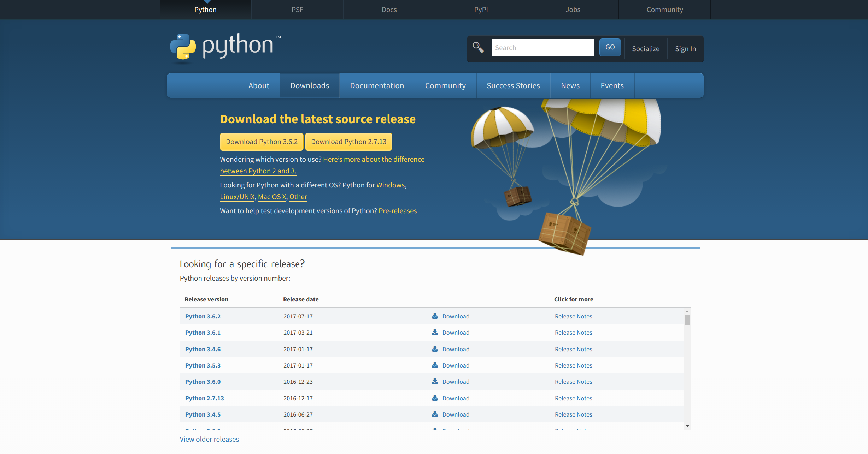
Task: Switch to the Community top bar tab
Action: click(x=665, y=10)
